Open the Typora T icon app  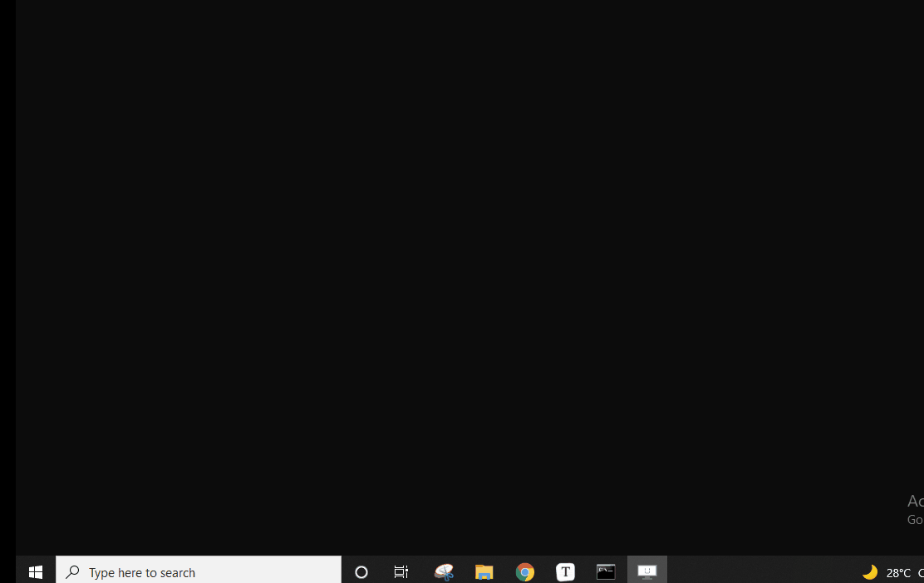coord(566,571)
